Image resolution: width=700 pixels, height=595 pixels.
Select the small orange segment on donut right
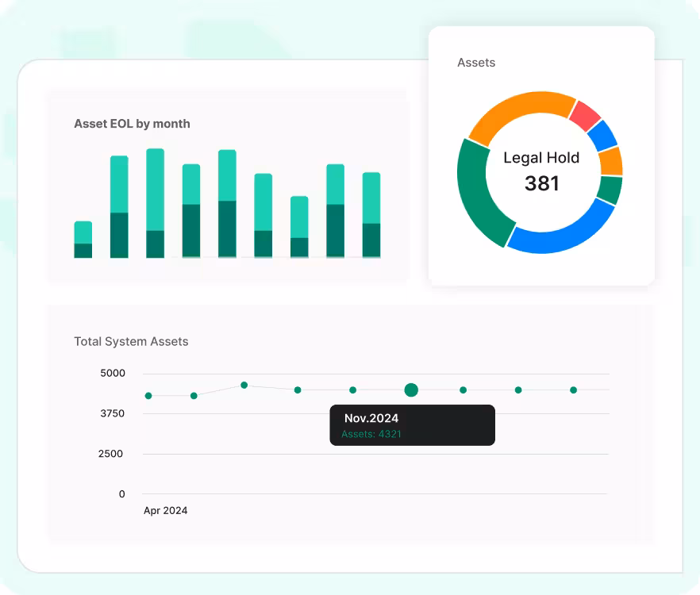[x=611, y=161]
